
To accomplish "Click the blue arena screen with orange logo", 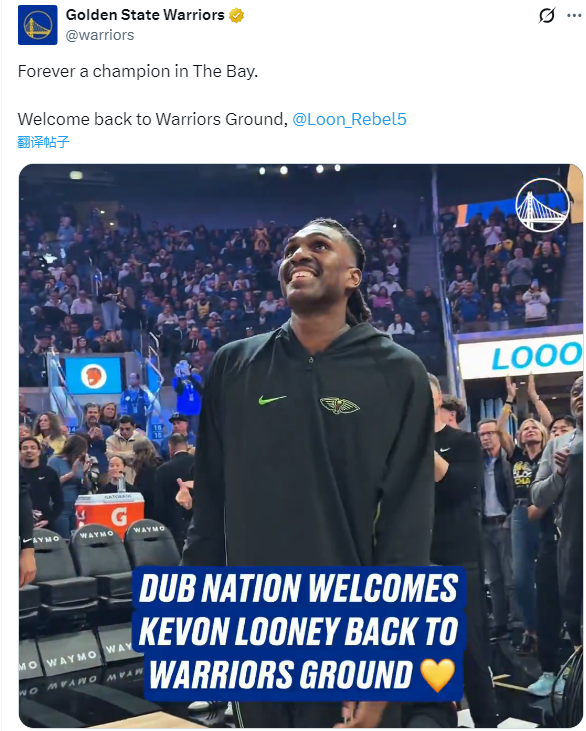I will [x=94, y=376].
